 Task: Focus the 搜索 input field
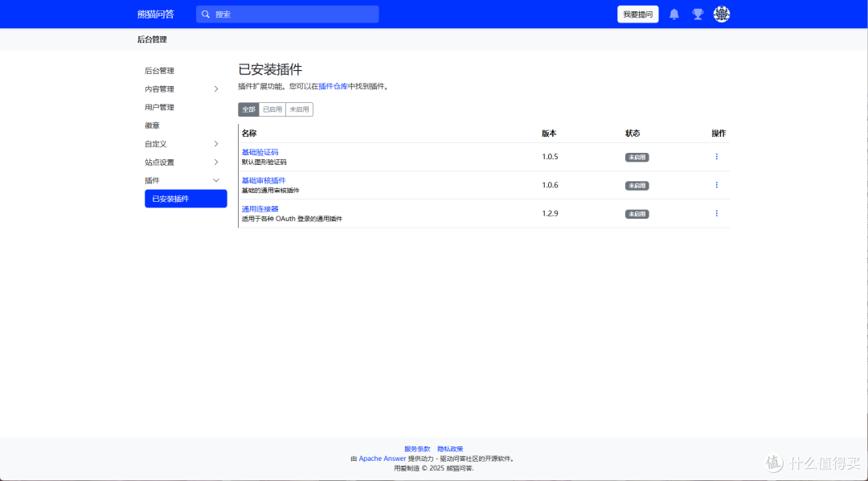[287, 14]
